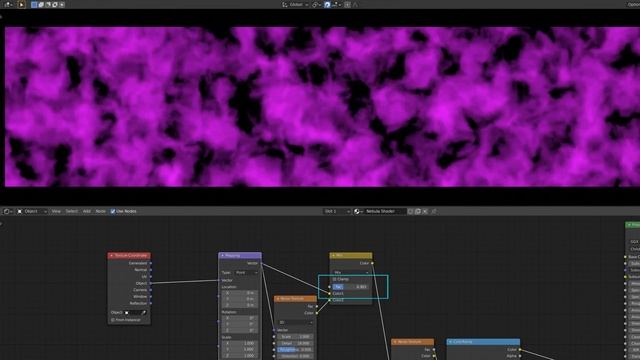Adjust the Scale slider in Noise Texture
Screen dimensions: 640x360
(x=296, y=337)
